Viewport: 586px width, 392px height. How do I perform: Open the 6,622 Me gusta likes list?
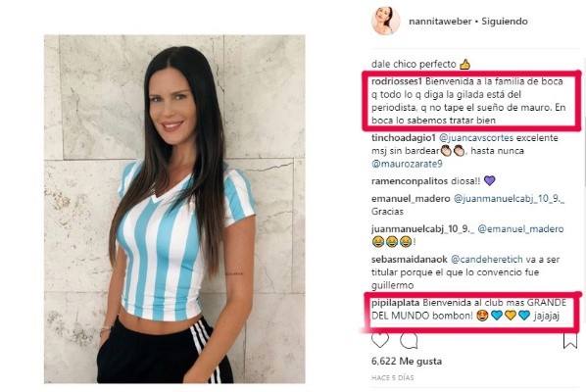coord(407,361)
